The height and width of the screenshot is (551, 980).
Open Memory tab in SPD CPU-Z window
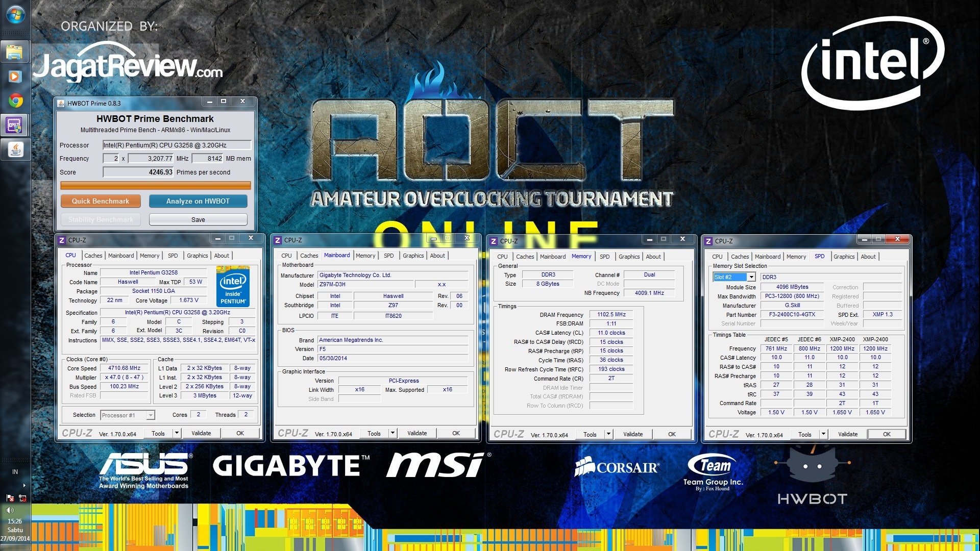pyautogui.click(x=796, y=257)
